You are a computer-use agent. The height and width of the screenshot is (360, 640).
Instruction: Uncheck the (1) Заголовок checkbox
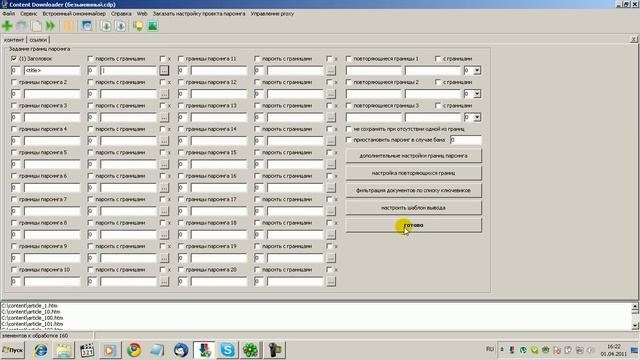click(x=14, y=59)
